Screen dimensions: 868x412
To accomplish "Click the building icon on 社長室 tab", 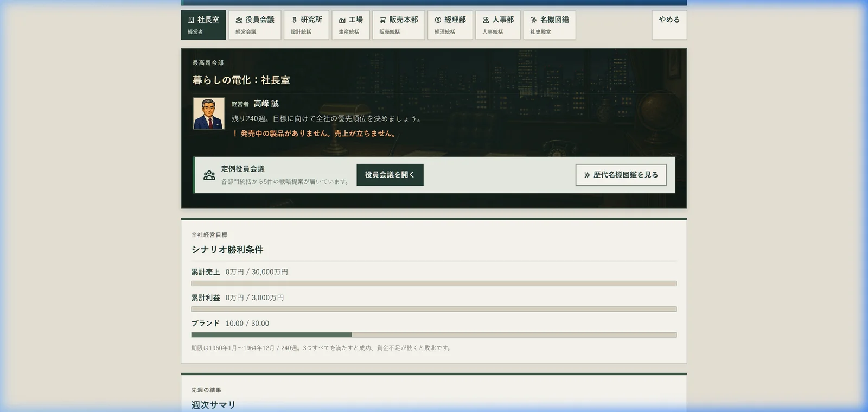I will click(191, 20).
